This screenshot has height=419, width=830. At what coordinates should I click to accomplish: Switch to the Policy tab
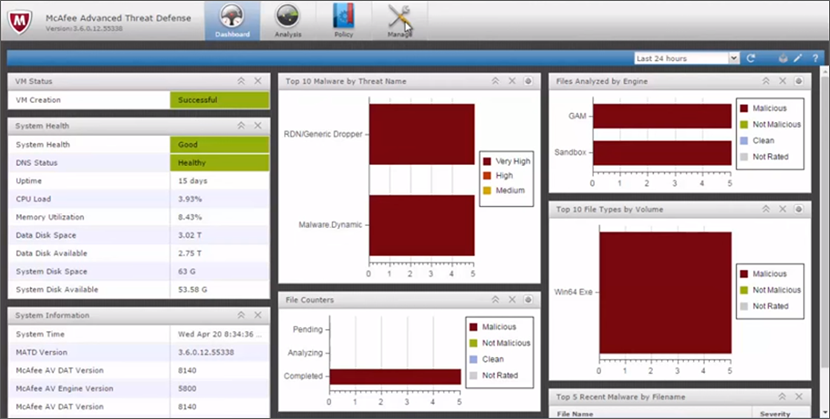pos(343,20)
